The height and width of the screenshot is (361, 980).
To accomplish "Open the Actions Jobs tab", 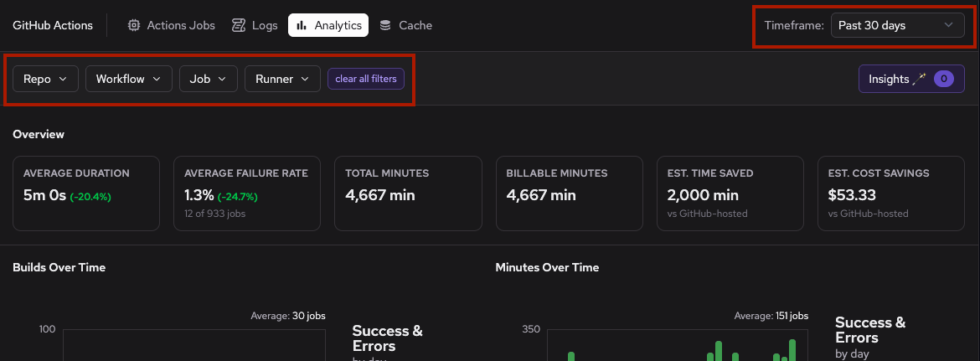I will (x=171, y=25).
